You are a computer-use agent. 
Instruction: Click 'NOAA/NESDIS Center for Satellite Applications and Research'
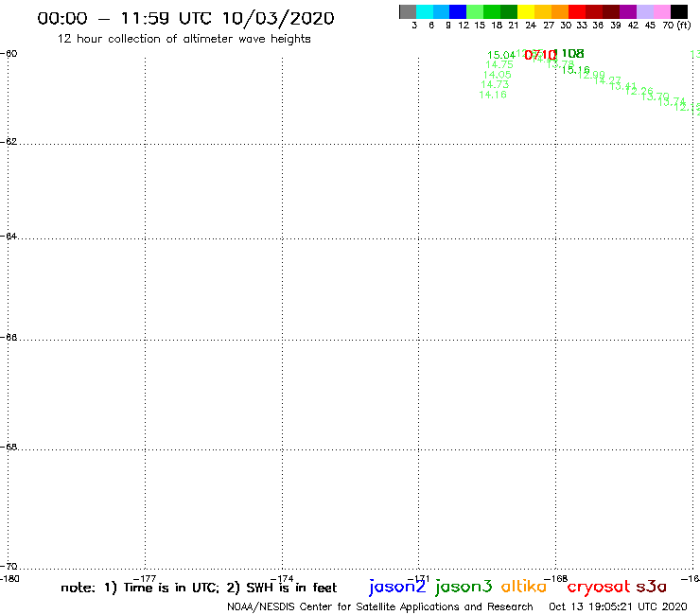point(380,607)
